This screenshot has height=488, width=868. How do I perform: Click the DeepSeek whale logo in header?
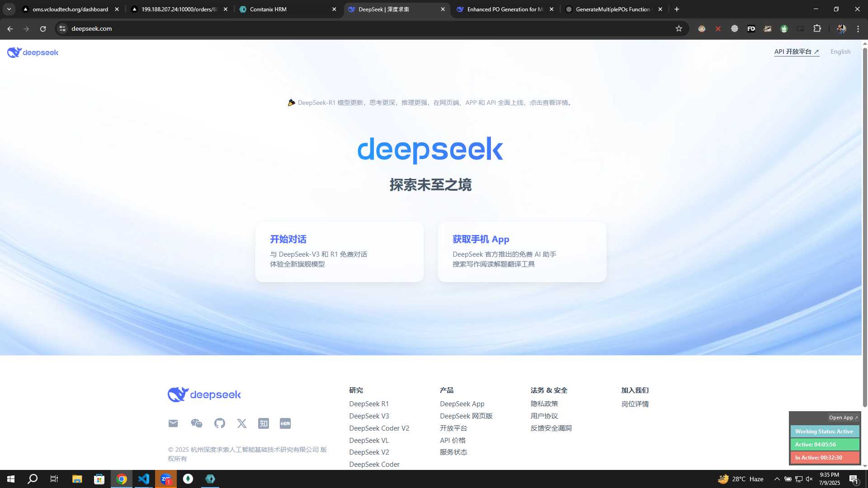point(33,52)
